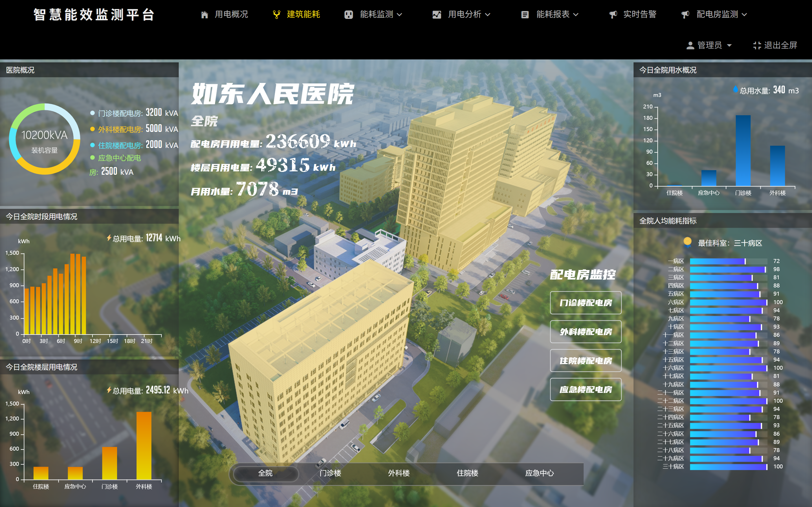812x507 pixels.
Task: Switch to the 门诊楼 building tab
Action: tap(330, 473)
